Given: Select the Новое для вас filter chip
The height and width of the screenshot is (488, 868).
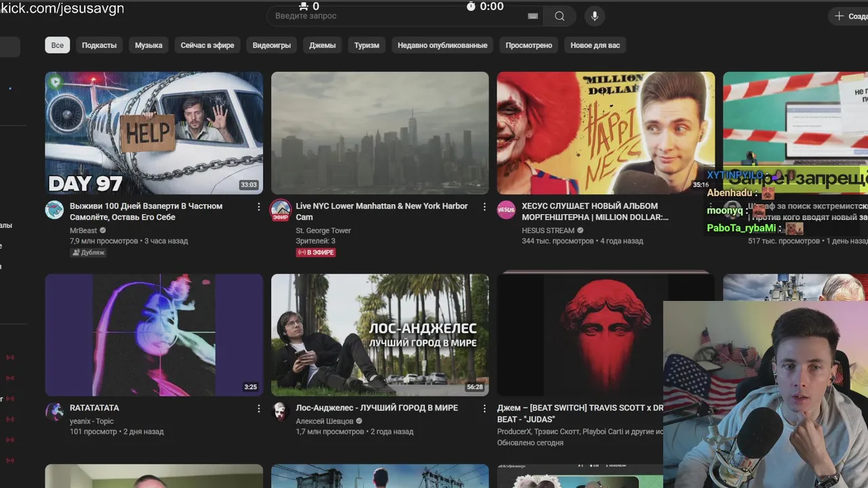Looking at the screenshot, I should coord(595,45).
